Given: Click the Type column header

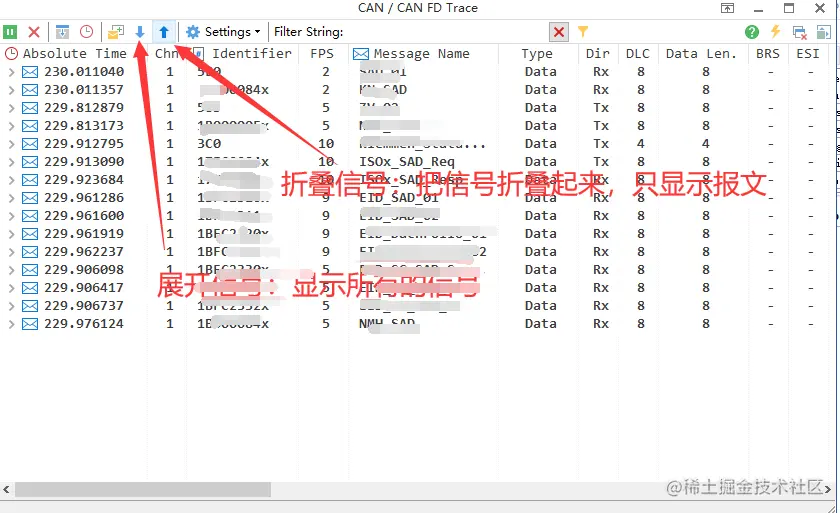Looking at the screenshot, I should tap(537, 54).
